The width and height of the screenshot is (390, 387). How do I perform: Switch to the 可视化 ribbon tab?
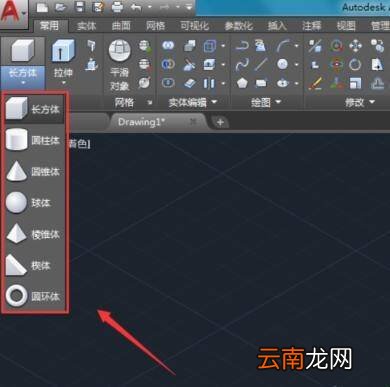tap(194, 26)
